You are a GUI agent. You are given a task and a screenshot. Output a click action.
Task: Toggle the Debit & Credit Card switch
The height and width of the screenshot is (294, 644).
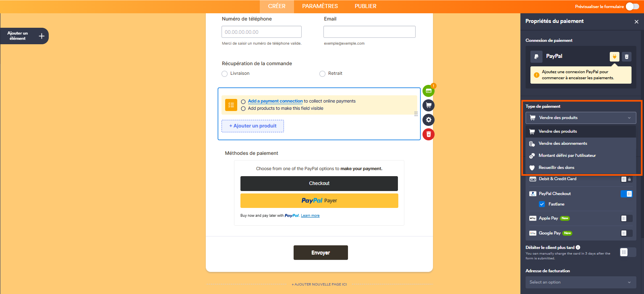626,179
